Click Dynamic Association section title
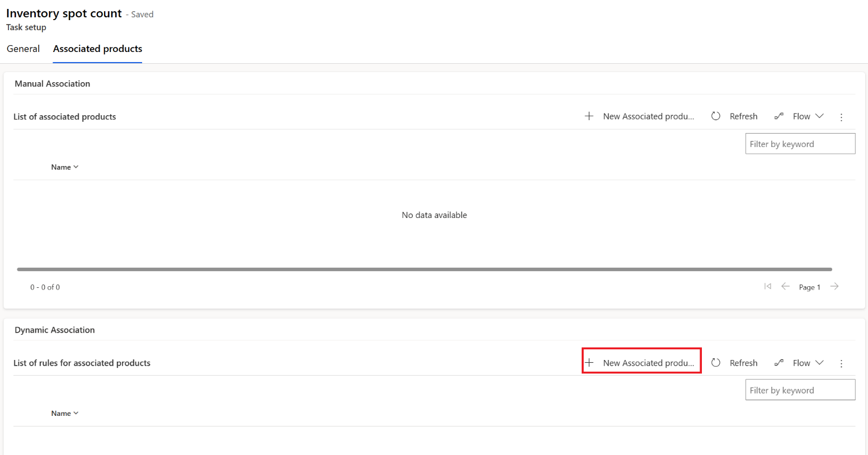Viewport: 868px width, 455px height. pos(54,330)
